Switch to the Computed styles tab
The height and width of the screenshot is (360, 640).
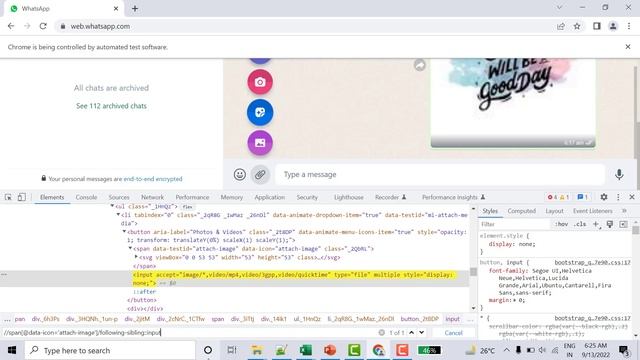[521, 211]
